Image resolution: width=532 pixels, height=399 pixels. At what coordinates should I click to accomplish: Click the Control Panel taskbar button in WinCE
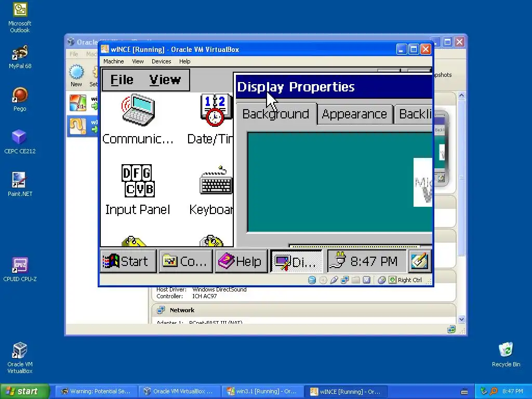pyautogui.click(x=185, y=261)
